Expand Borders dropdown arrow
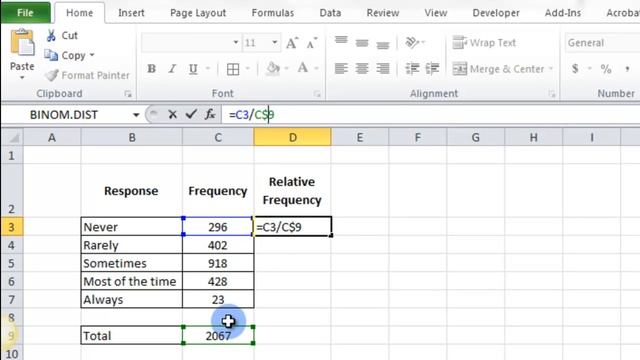The width and height of the screenshot is (640, 360). [247, 69]
